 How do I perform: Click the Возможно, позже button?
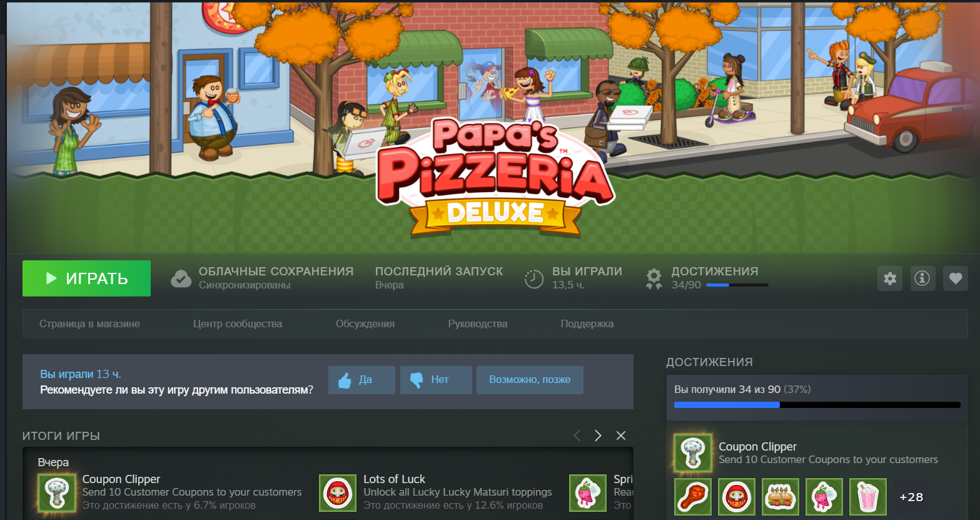click(x=530, y=380)
